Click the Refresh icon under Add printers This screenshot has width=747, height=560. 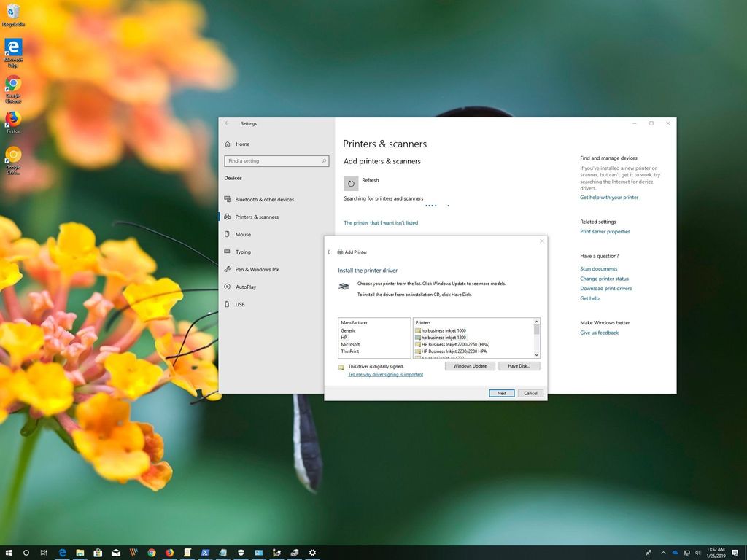pyautogui.click(x=351, y=183)
